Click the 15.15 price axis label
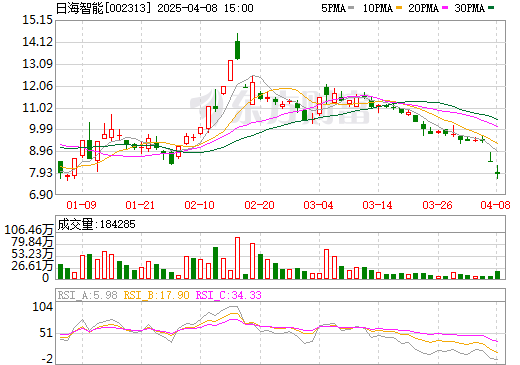 (x=37, y=20)
